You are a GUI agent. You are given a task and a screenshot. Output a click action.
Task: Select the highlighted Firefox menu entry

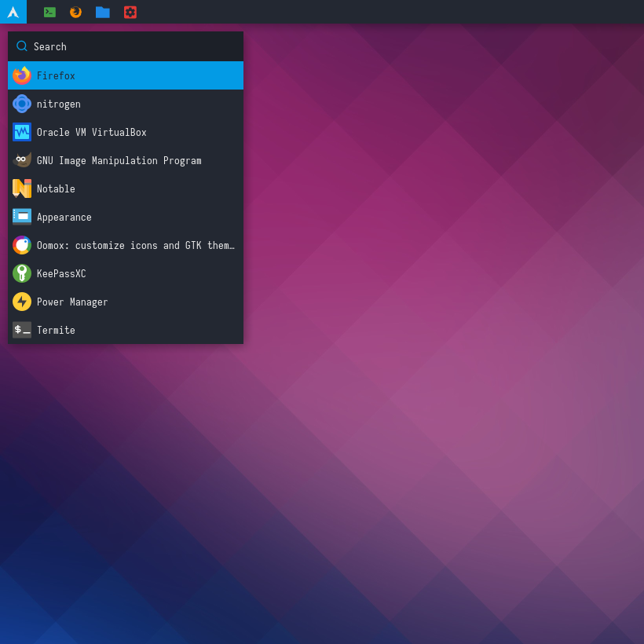[126, 75]
